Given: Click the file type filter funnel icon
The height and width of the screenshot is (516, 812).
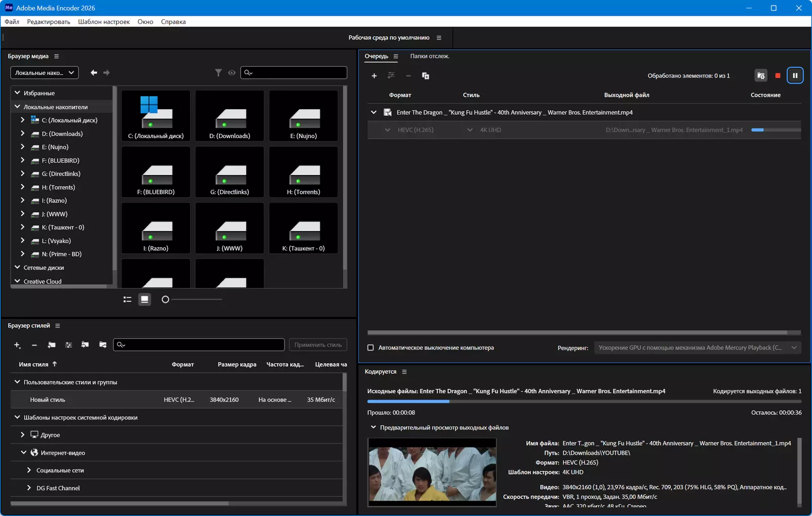Looking at the screenshot, I should [218, 73].
